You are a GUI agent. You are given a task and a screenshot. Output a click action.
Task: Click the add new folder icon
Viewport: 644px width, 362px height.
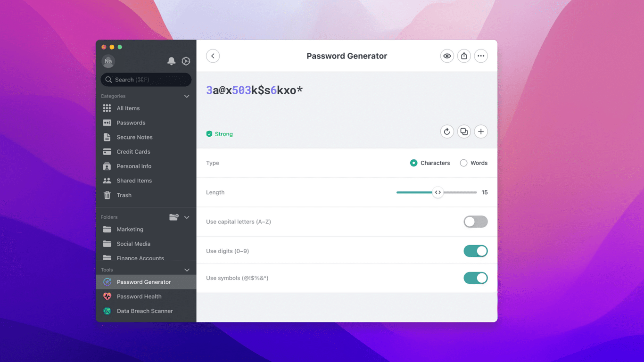(174, 217)
